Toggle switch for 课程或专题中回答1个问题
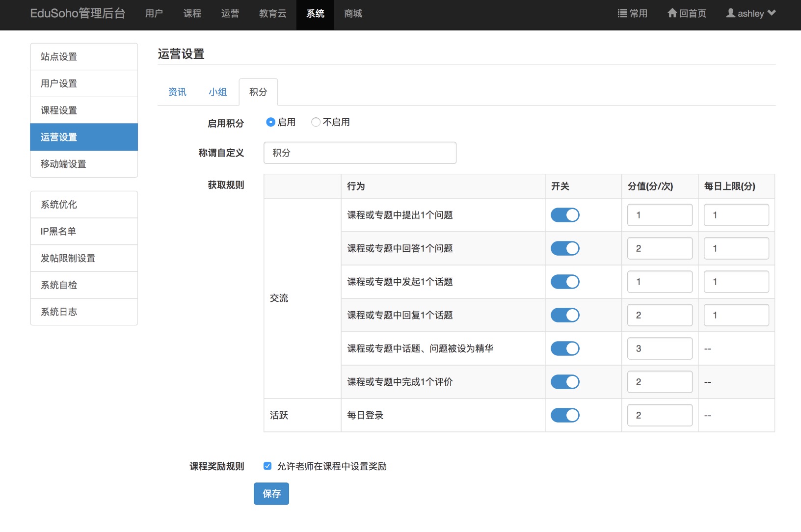The height and width of the screenshot is (532, 801). [x=565, y=248]
